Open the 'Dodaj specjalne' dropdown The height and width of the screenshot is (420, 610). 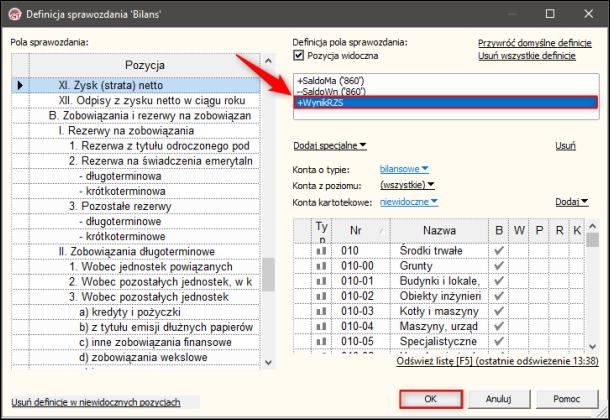[329, 146]
